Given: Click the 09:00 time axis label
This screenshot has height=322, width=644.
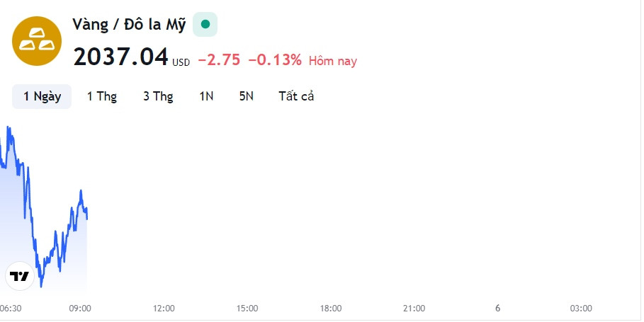Looking at the screenshot, I should tap(80, 308).
